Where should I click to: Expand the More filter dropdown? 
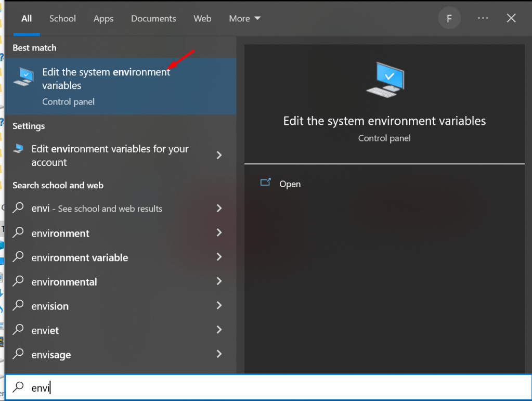244,19
